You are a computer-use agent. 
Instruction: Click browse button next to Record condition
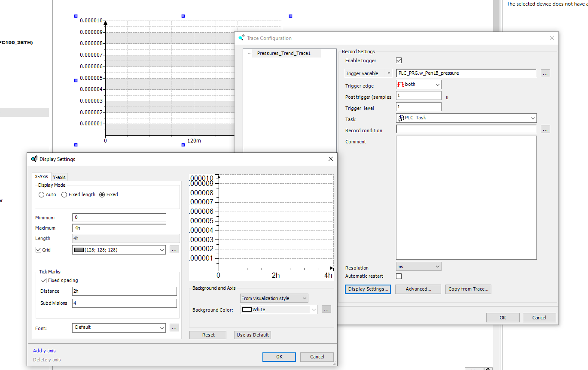coord(545,129)
